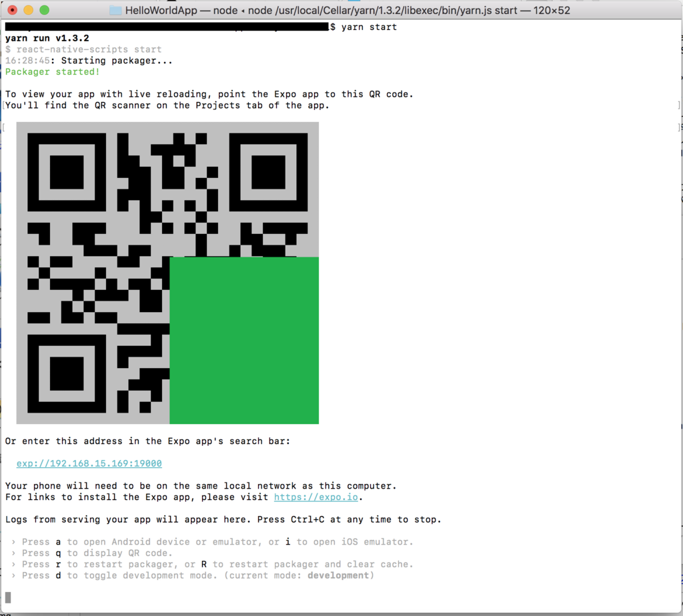This screenshot has height=616, width=683.
Task: Open the https://expo.io link
Action: [315, 497]
